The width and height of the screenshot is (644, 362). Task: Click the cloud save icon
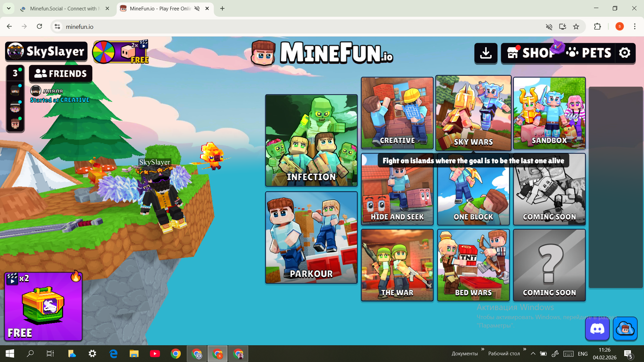[625, 329]
